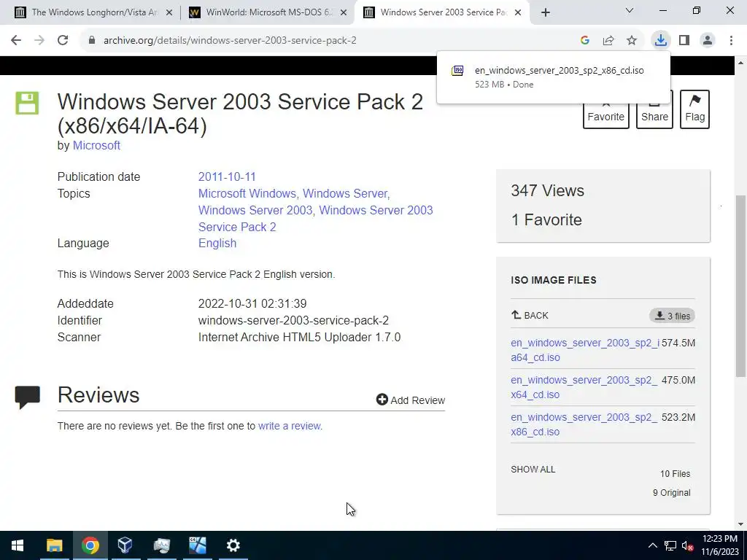The height and width of the screenshot is (560, 747).
Task: Click the 574.5M file size
Action: [x=678, y=343]
